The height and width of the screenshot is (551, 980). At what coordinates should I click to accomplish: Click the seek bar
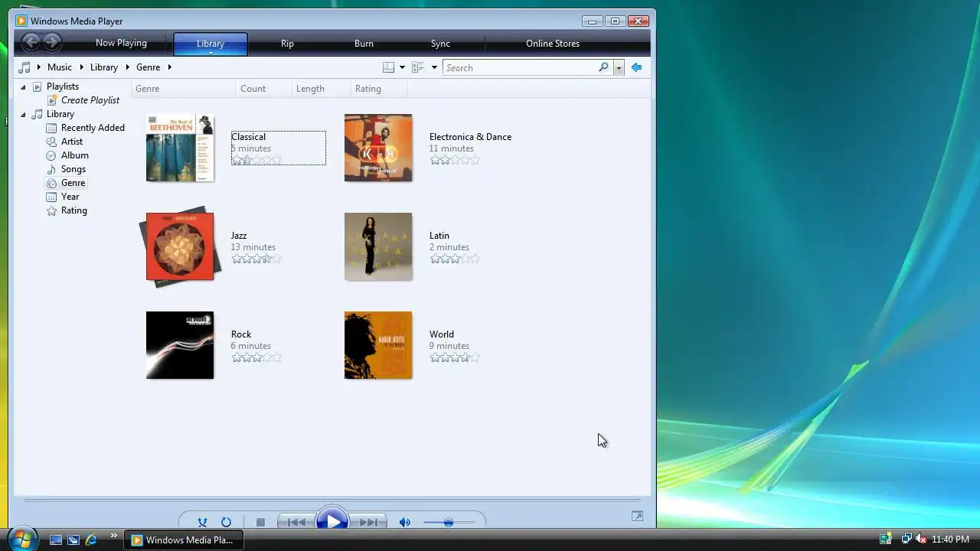point(332,500)
